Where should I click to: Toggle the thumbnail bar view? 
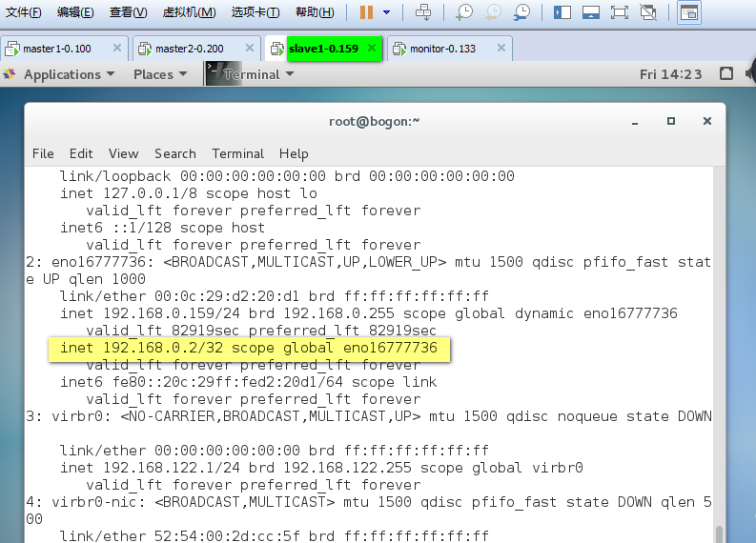pyautogui.click(x=591, y=12)
